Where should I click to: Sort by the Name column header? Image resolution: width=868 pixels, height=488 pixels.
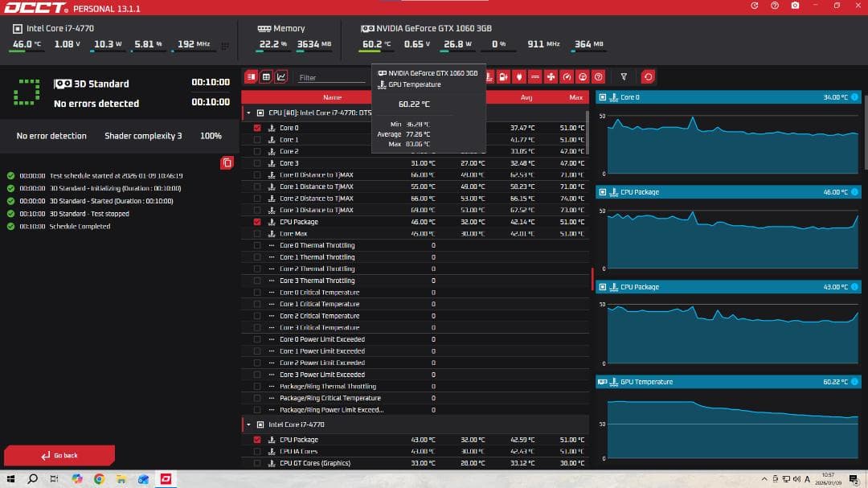(x=332, y=97)
